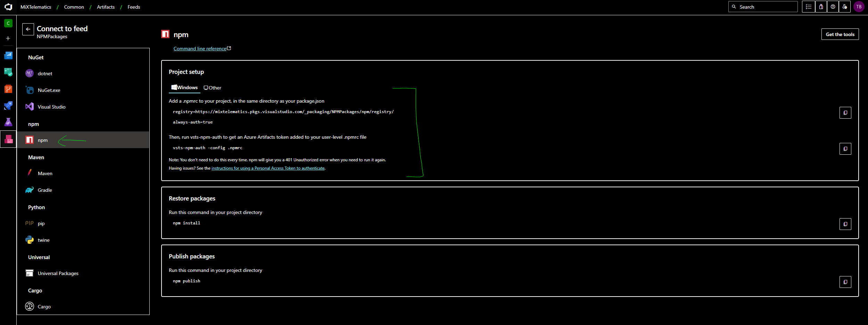Select Visual Studio in the NuGet list
Image resolution: width=868 pixels, height=325 pixels.
[x=51, y=107]
